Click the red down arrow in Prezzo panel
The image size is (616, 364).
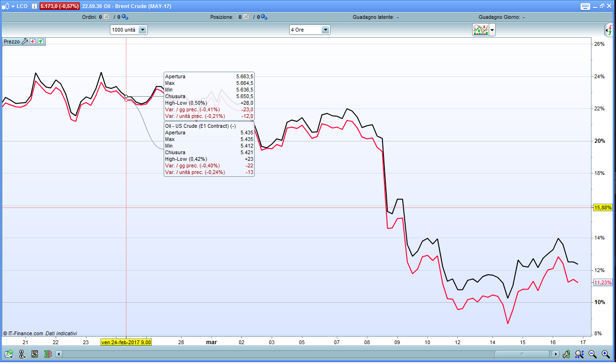(x=33, y=41)
